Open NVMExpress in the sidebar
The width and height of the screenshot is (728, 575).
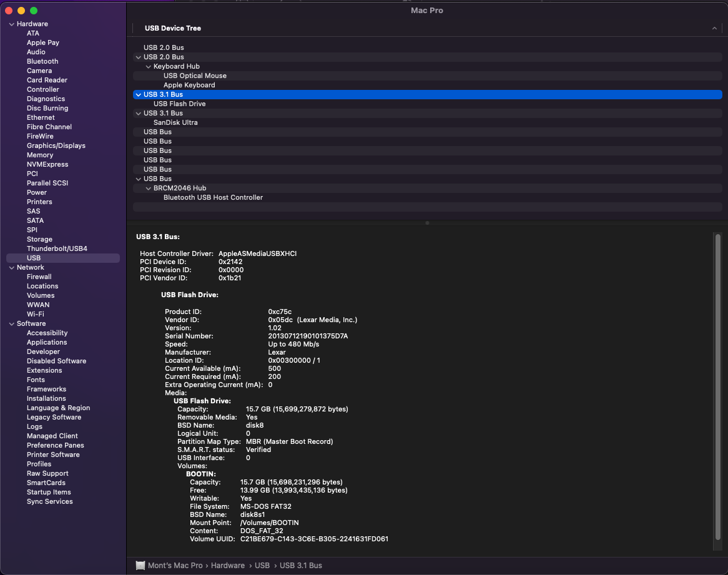click(47, 164)
